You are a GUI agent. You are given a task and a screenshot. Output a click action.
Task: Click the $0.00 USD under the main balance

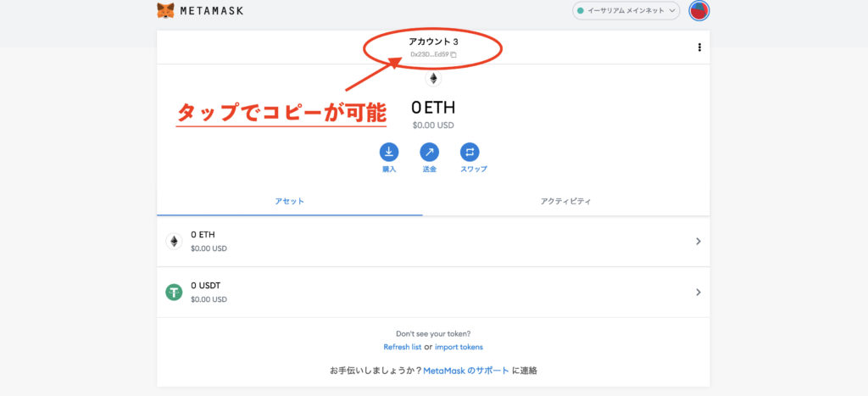click(x=433, y=125)
